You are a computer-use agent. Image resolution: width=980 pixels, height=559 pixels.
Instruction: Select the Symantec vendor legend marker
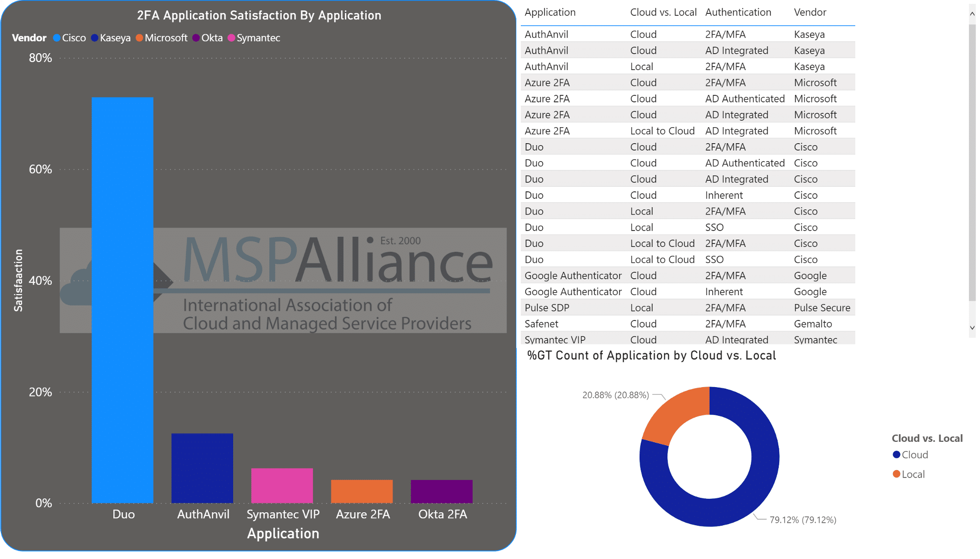(x=231, y=38)
